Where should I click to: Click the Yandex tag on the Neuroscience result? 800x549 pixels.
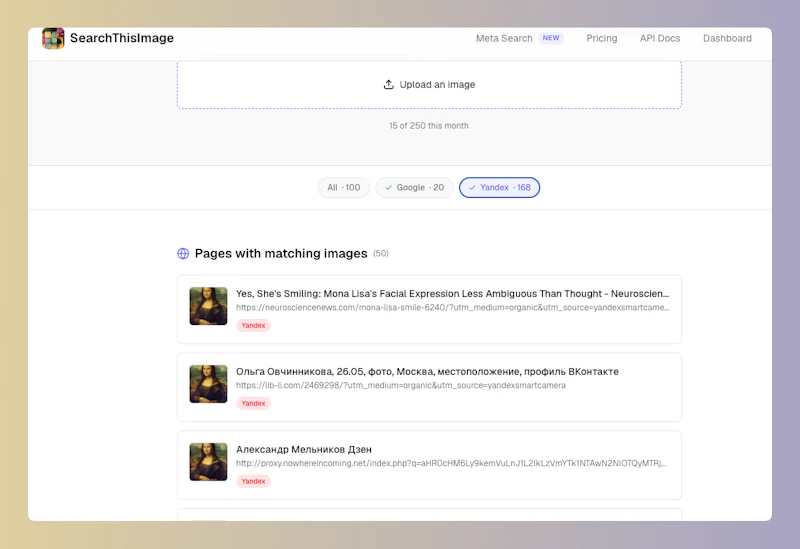coord(253,325)
